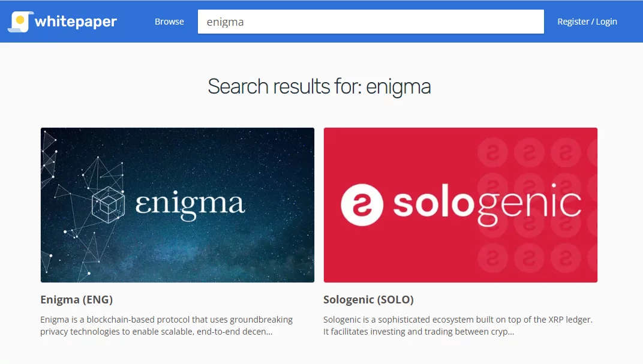The width and height of the screenshot is (643, 364).
Task: Click the sologenic wordmark on red banner
Action: [x=487, y=204]
